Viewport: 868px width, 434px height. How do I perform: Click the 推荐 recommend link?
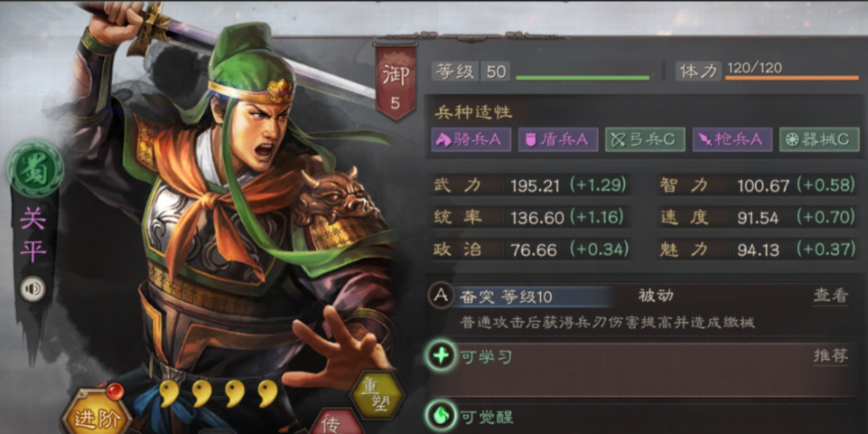830,356
